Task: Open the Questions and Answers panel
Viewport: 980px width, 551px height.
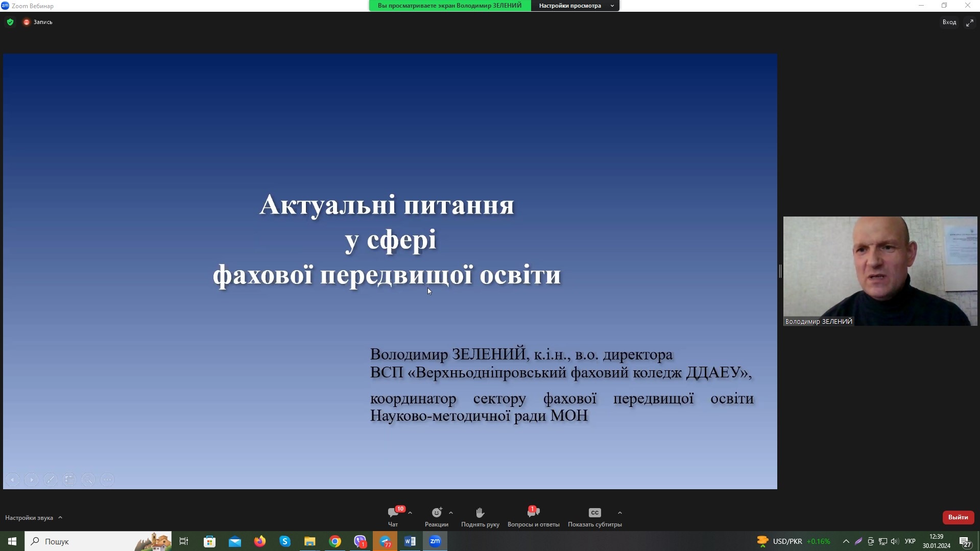Action: 533,513
